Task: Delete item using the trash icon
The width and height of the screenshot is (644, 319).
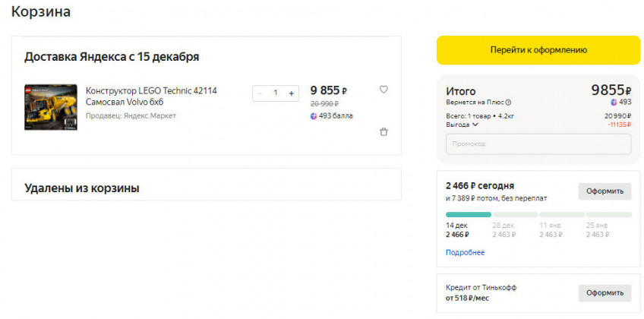Action: [x=384, y=131]
